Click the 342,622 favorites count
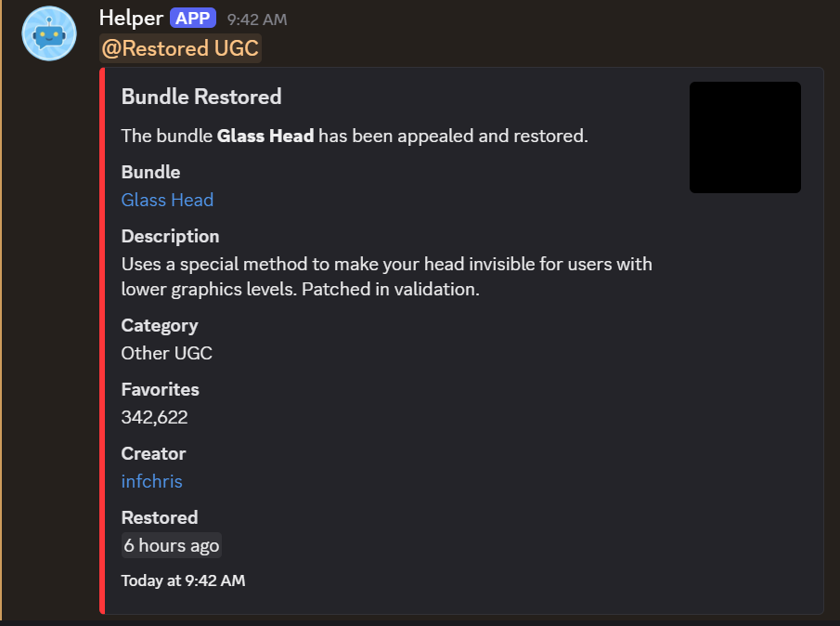This screenshot has width=840, height=626. click(x=154, y=417)
